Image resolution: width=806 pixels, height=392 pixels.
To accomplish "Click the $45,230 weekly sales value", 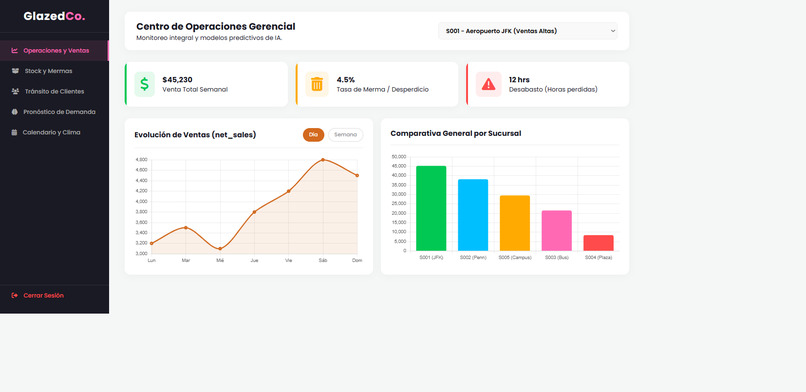I will 177,80.
